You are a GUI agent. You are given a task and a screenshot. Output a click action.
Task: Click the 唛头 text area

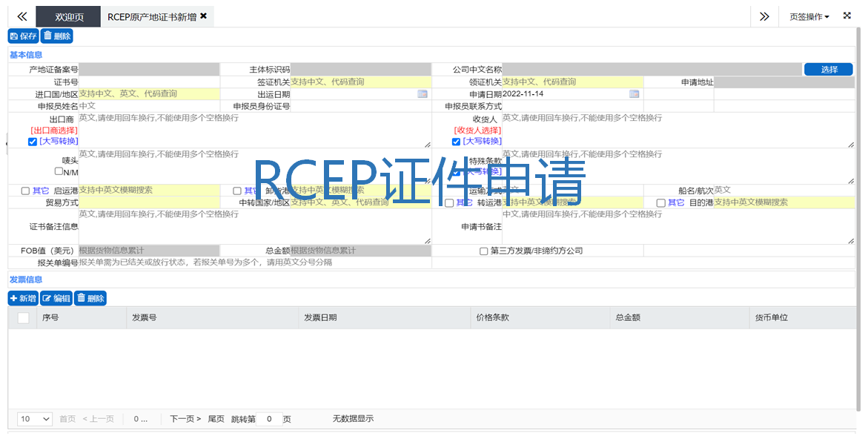[x=255, y=166]
